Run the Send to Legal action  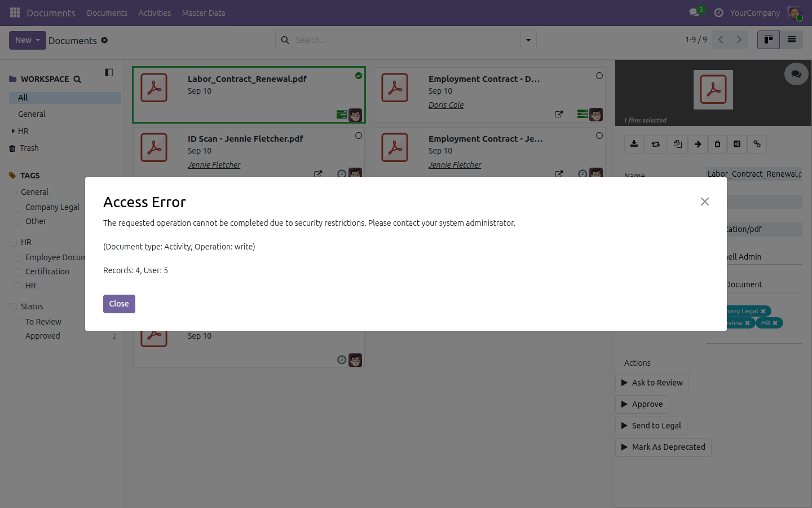pos(651,426)
